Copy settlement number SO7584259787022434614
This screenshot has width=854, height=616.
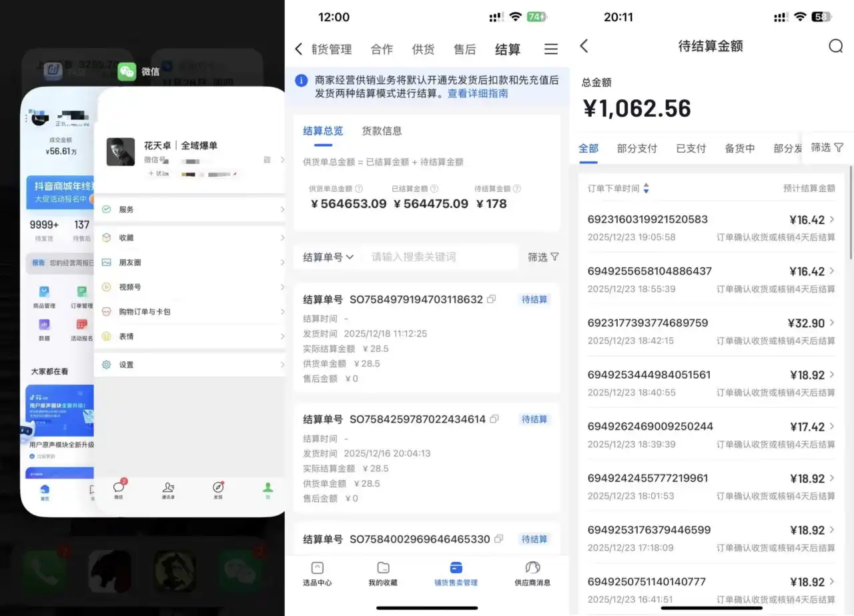click(494, 419)
